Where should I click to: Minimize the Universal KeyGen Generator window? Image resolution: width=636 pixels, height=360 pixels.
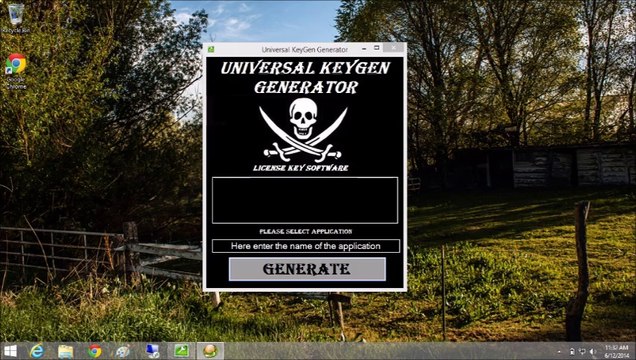coord(364,49)
